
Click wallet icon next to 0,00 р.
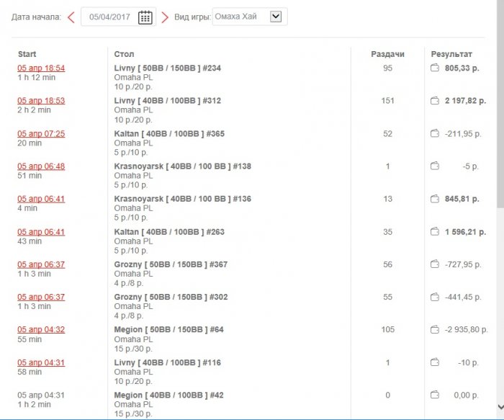coord(435,395)
